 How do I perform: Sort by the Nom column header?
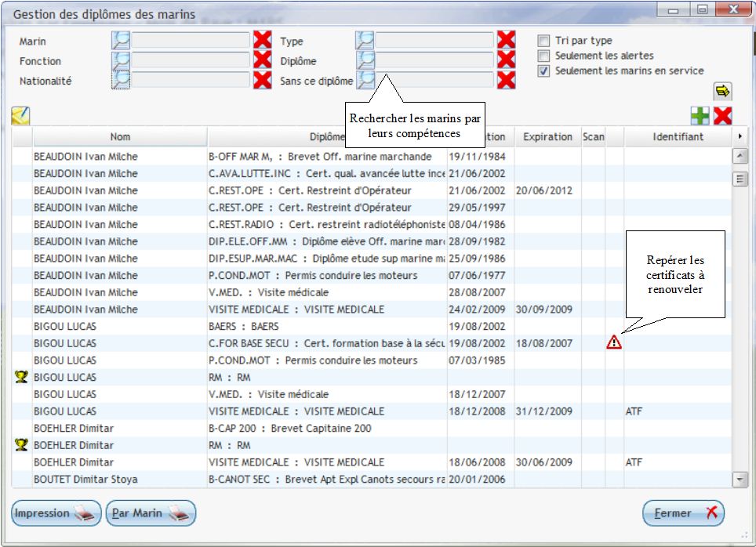[120, 136]
